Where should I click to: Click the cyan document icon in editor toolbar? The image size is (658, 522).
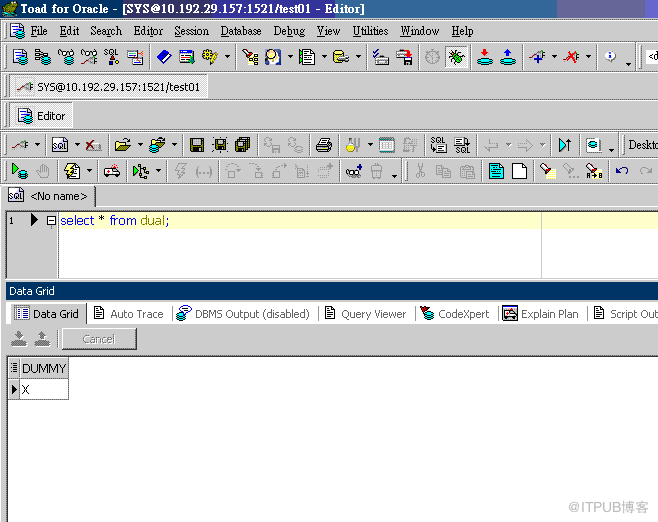496,171
